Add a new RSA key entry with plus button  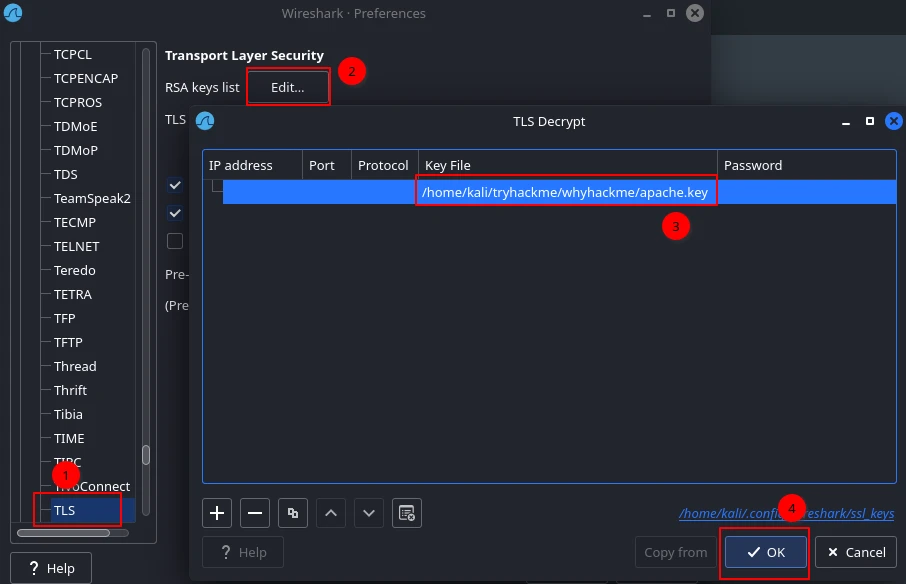coord(217,513)
